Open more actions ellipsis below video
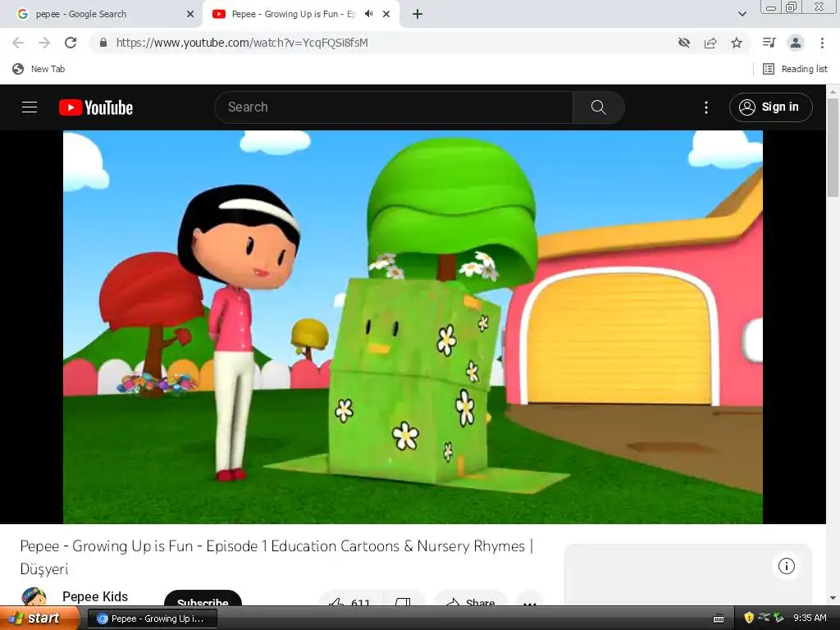The height and width of the screenshot is (630, 840). click(530, 600)
